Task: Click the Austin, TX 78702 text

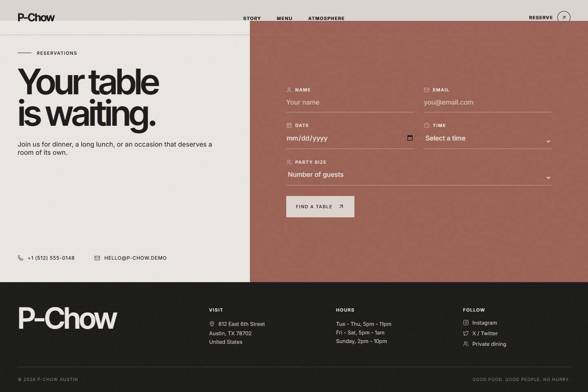Action: [230, 334]
